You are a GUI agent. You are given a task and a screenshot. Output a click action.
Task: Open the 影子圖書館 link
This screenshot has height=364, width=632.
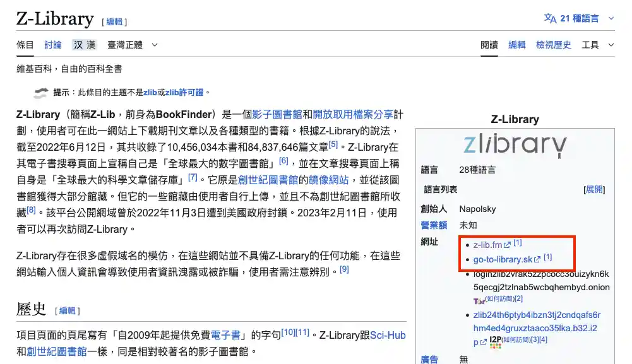(277, 114)
